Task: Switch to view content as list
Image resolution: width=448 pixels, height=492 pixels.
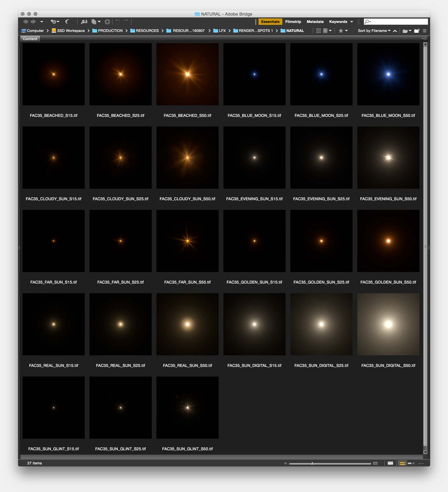Action: click(421, 464)
